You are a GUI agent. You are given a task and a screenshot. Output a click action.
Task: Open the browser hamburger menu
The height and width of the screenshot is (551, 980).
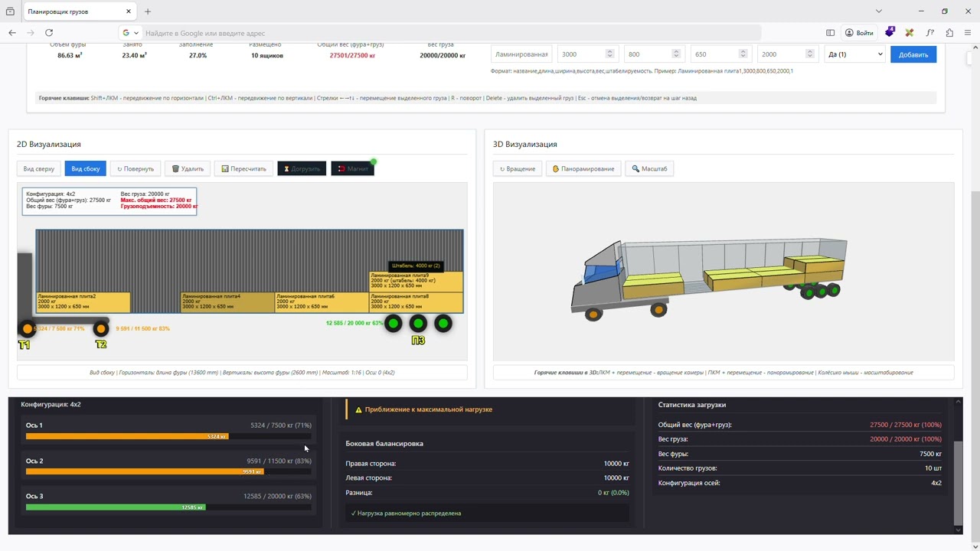969,33
